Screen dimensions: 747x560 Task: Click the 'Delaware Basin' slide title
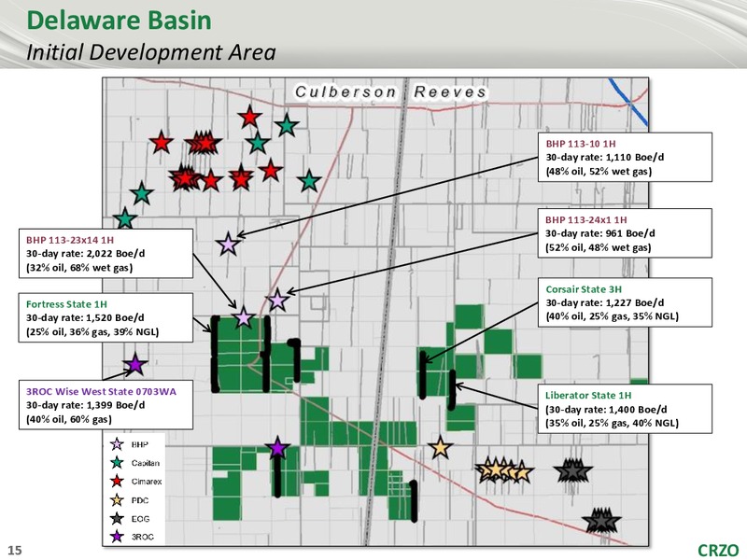120,21
